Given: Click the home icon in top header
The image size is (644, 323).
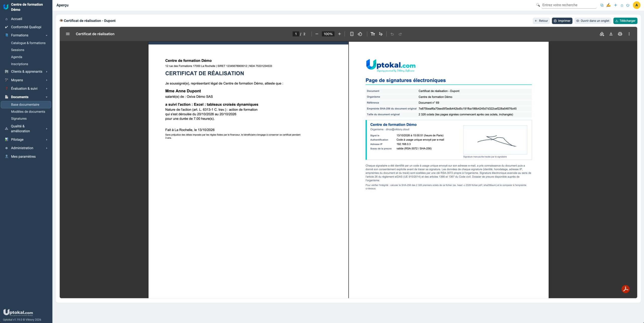Looking at the screenshot, I should [622, 5].
